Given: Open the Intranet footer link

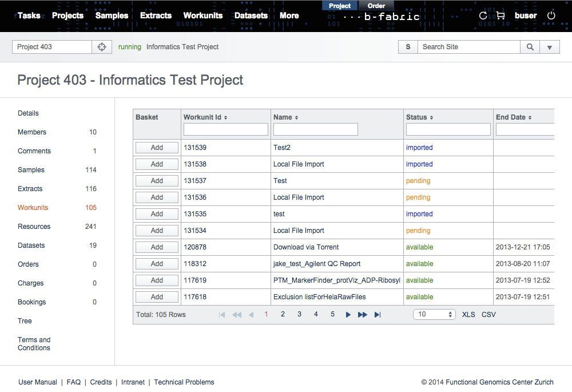Looking at the screenshot, I should (x=133, y=382).
